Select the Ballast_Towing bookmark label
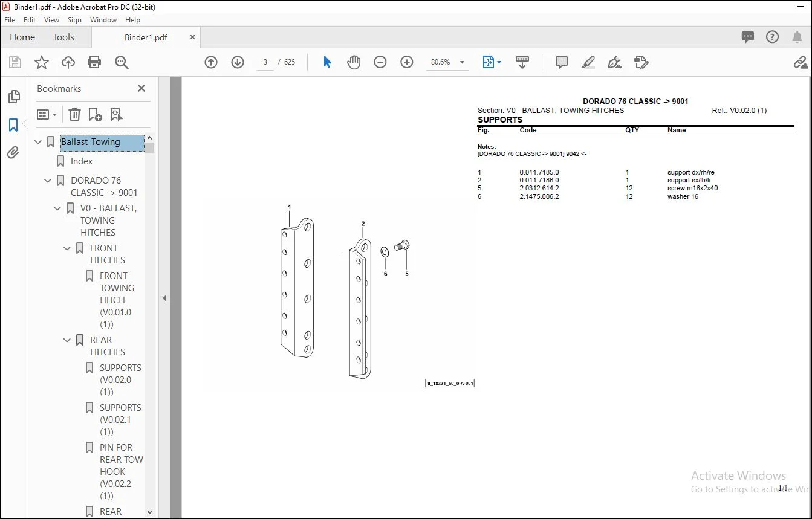The width and height of the screenshot is (812, 519). (102, 142)
